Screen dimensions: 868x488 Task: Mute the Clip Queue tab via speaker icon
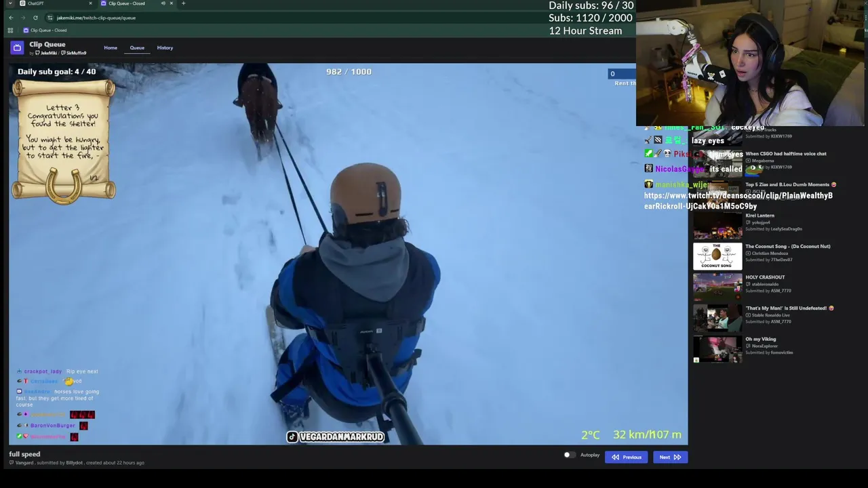point(163,3)
